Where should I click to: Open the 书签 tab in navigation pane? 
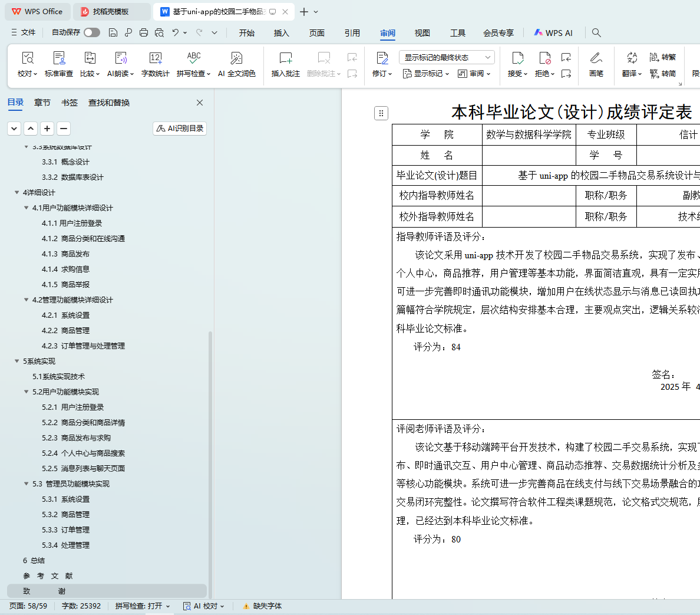[x=69, y=103]
